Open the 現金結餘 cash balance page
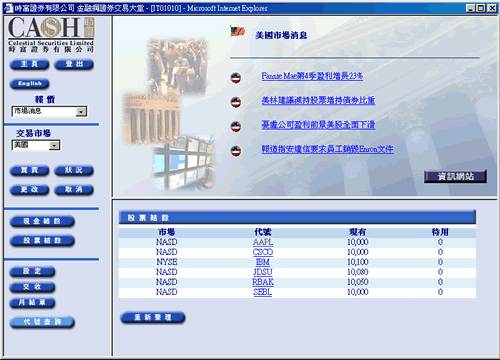Screen dimensions: 500x360 [42, 222]
